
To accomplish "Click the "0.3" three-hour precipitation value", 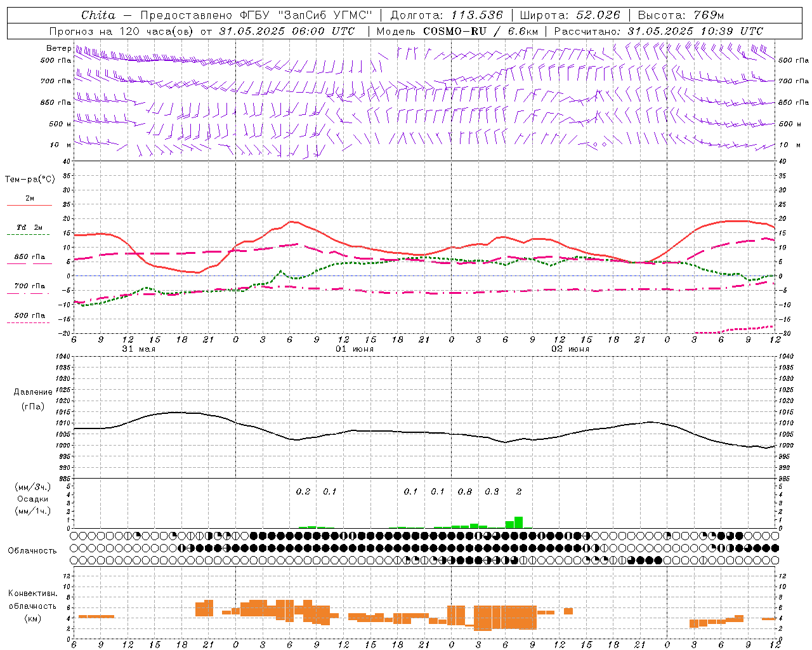I will [492, 492].
